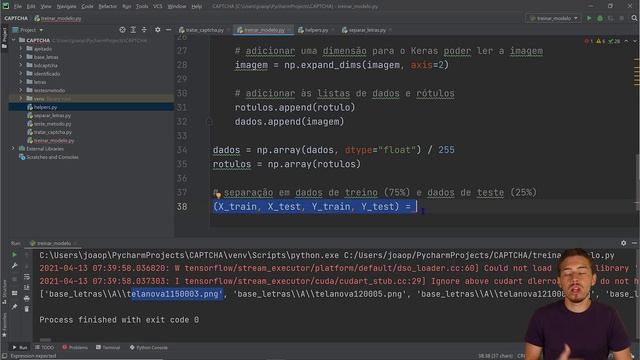640x360 pixels.
Task: Click the warnings indicator in editor corner
Action: [601, 41]
